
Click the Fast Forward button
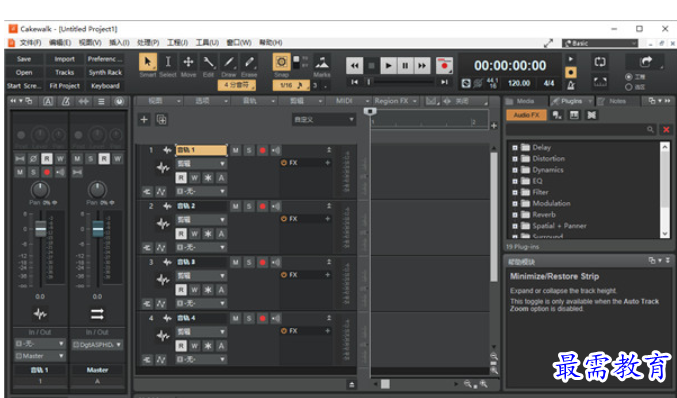[422, 66]
